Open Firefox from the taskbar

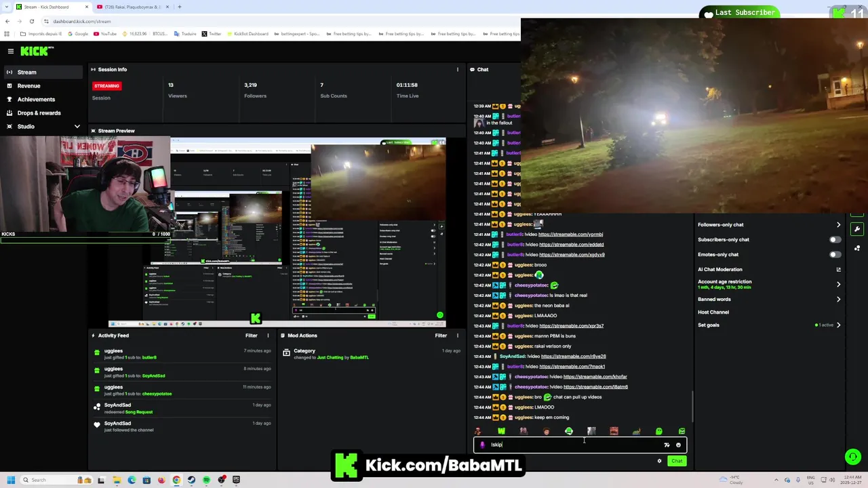(x=161, y=480)
